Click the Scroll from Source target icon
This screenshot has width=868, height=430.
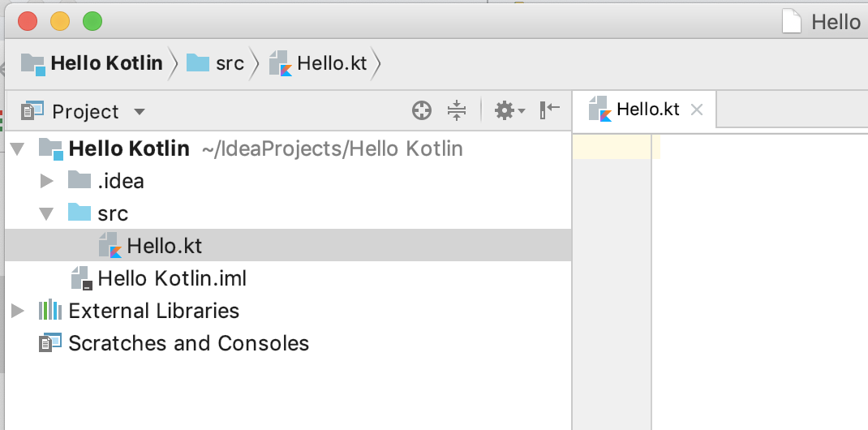tap(422, 111)
